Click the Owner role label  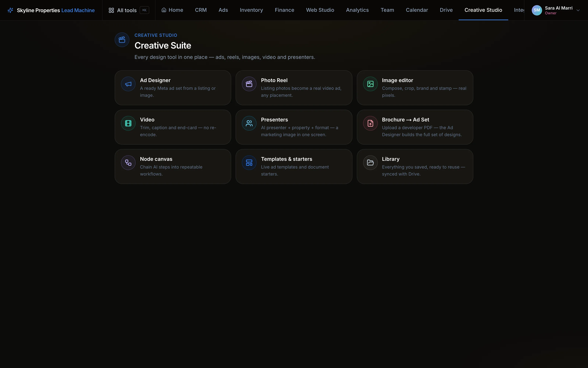click(x=551, y=13)
